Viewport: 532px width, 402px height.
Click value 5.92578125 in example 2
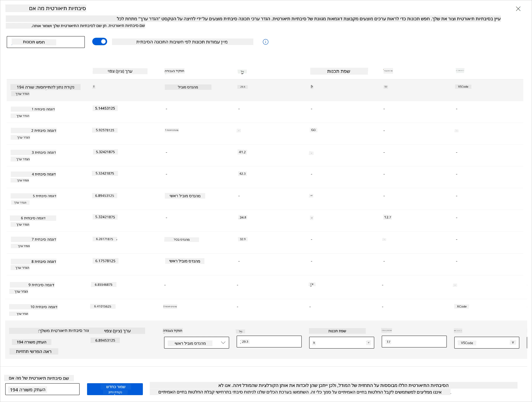(x=105, y=130)
